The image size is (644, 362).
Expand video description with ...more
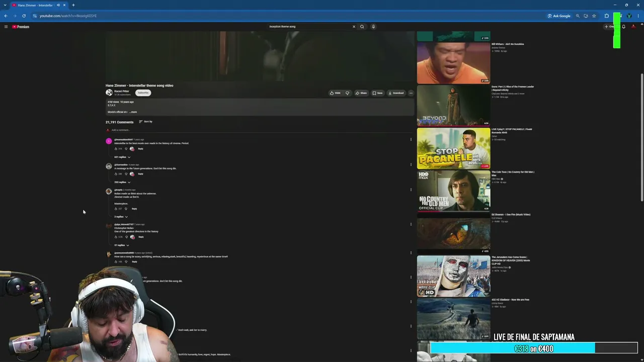pyautogui.click(x=133, y=112)
